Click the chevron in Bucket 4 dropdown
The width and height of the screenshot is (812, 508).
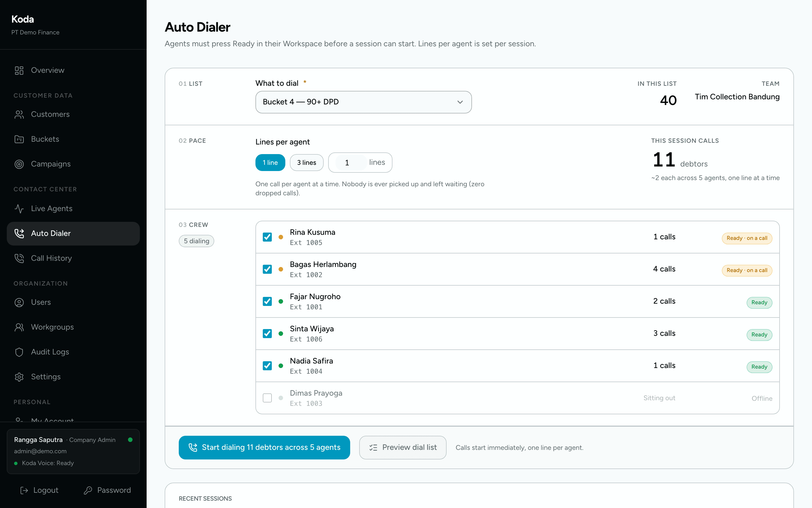(x=460, y=102)
